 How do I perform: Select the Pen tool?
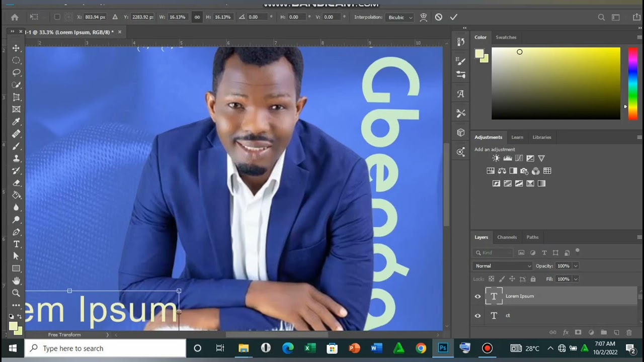click(x=16, y=232)
